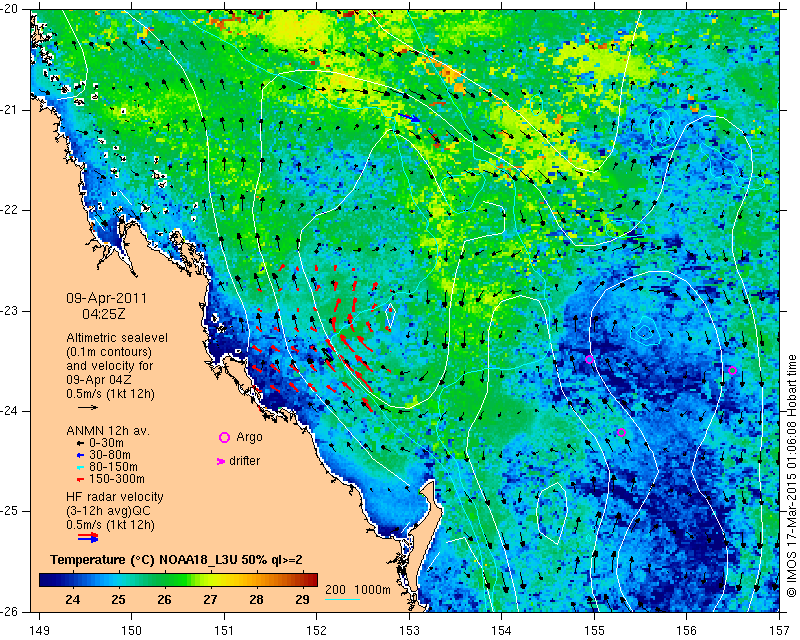Image resolution: width=800 pixels, height=640 pixels.
Task: Click the longitude axis label "155"
Action: point(594,631)
